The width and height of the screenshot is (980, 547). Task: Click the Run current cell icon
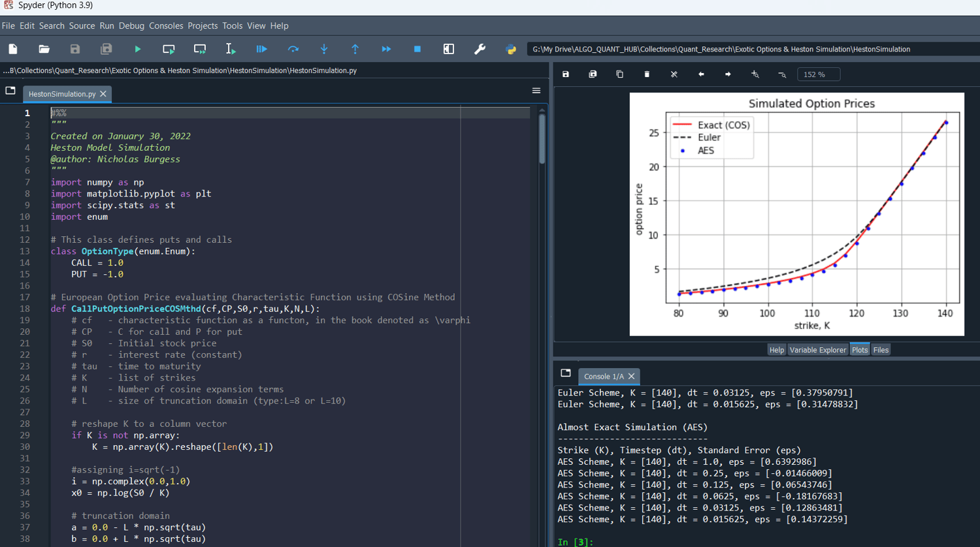pos(169,49)
